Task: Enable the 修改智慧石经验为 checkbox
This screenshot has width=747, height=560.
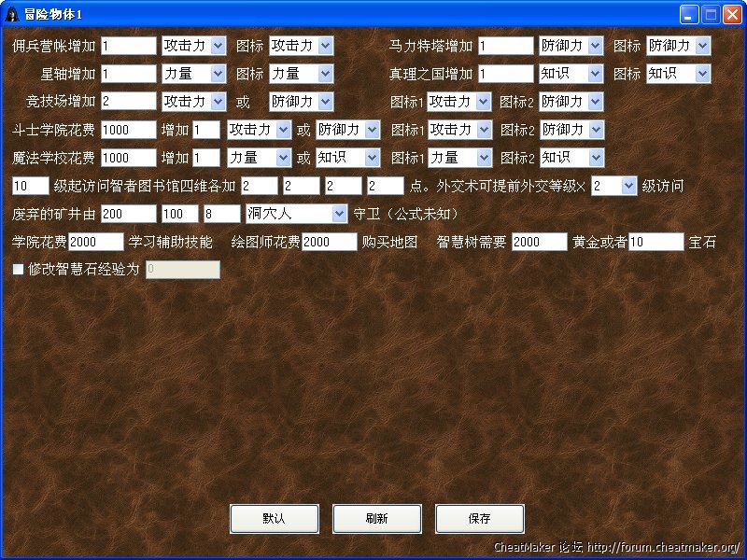Action: click(x=18, y=270)
